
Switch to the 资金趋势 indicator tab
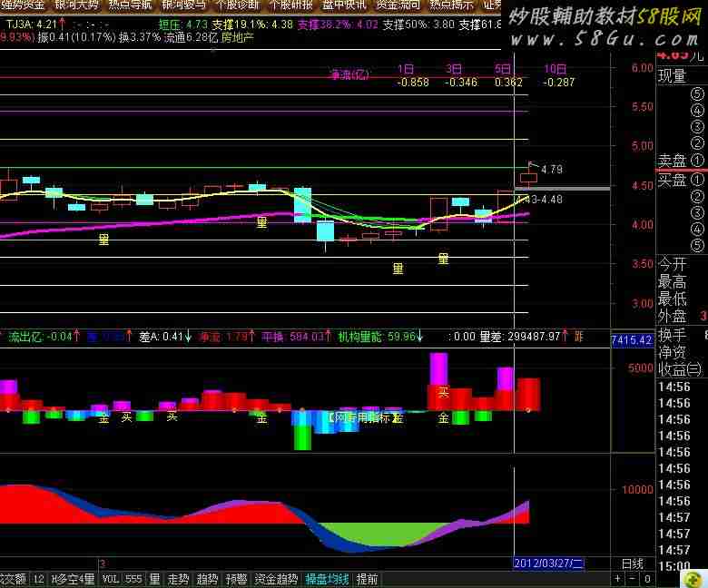click(x=276, y=579)
